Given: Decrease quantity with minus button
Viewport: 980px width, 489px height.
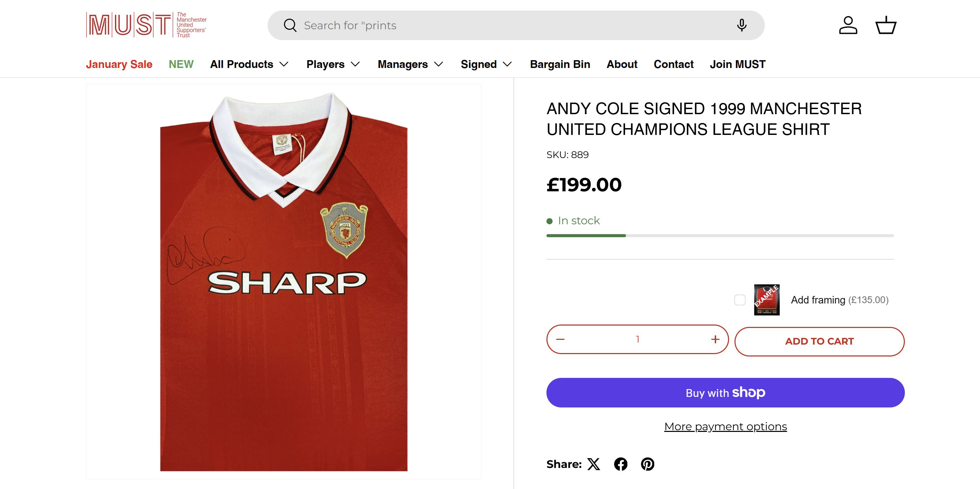Looking at the screenshot, I should 560,339.
